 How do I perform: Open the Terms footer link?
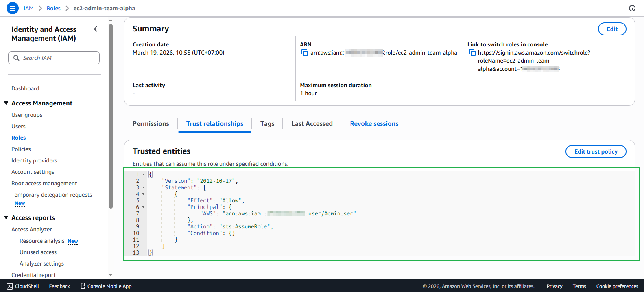click(579, 286)
